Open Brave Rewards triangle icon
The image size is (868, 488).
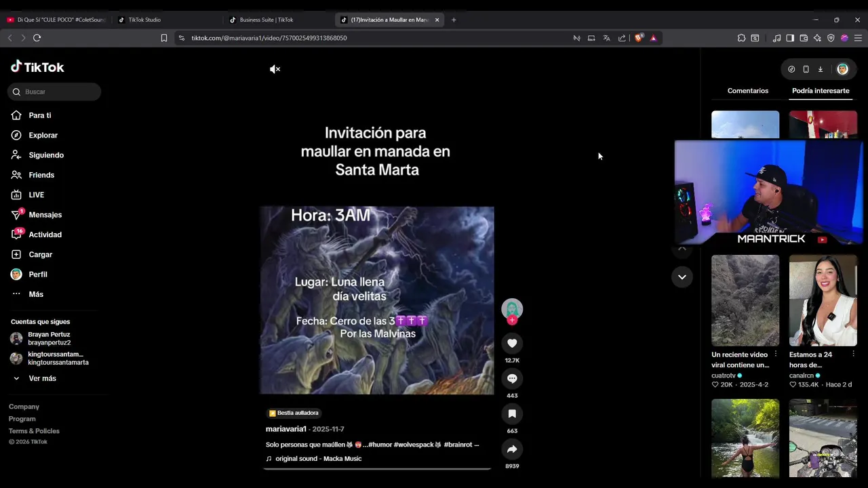653,38
